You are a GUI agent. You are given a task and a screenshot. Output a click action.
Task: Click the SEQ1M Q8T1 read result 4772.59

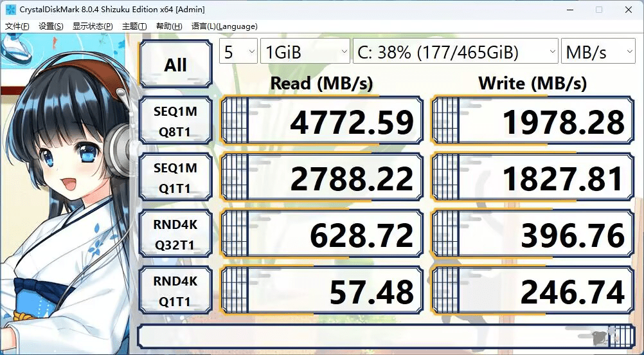point(321,122)
